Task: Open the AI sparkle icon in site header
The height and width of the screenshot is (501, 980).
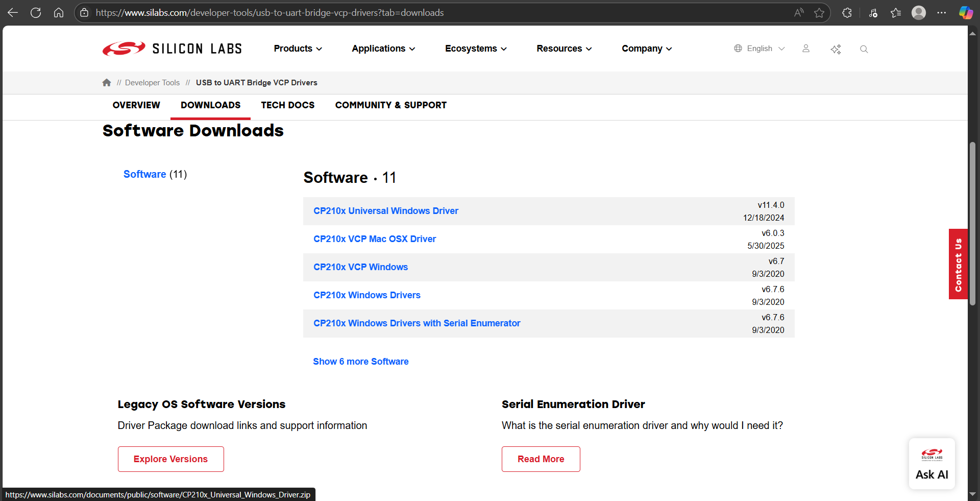Action: (x=836, y=49)
